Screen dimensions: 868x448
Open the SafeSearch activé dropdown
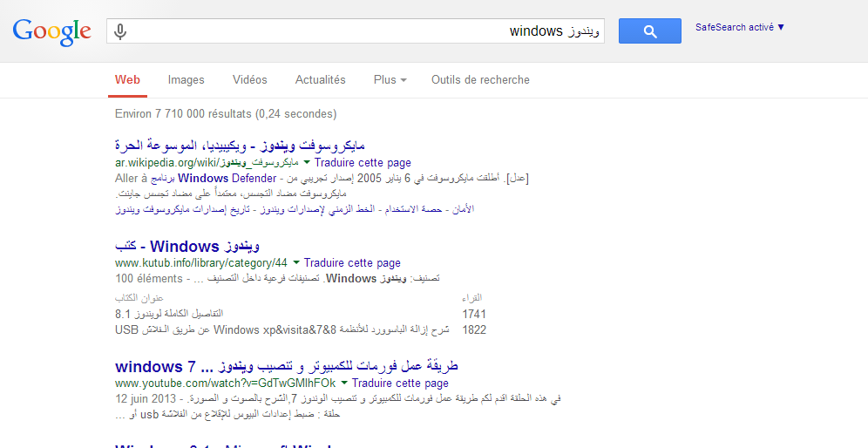pyautogui.click(x=740, y=27)
